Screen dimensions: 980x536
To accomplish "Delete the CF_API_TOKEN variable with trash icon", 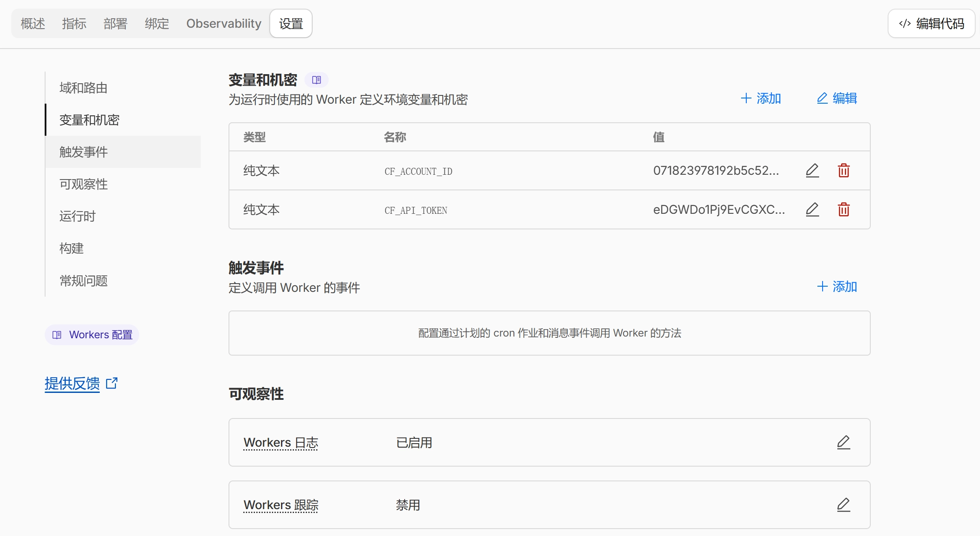I will 843,209.
